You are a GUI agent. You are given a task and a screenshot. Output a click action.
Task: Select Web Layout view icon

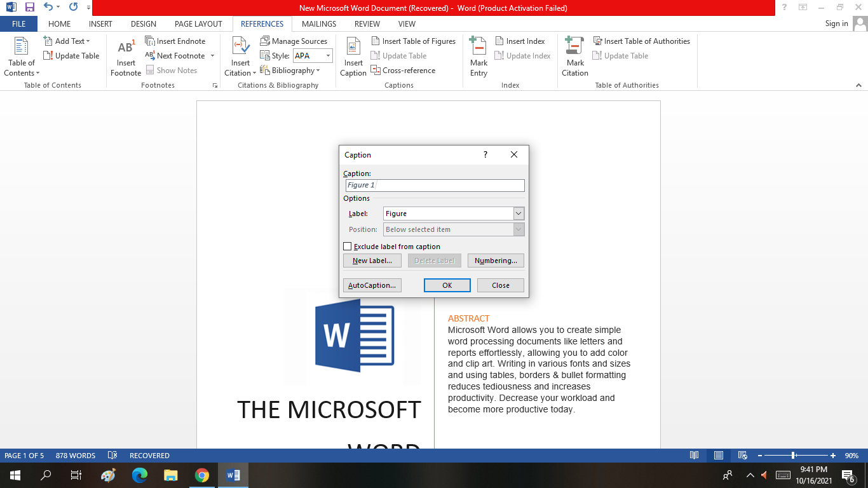click(x=742, y=456)
